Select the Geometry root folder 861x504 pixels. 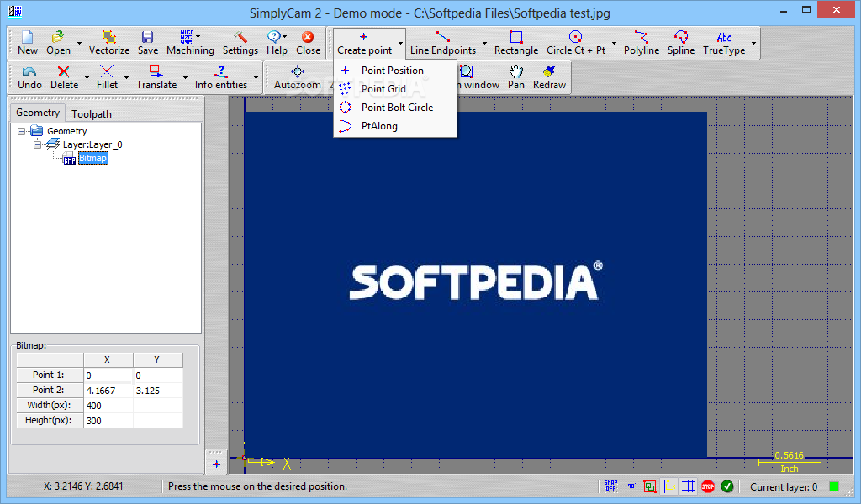(x=66, y=131)
